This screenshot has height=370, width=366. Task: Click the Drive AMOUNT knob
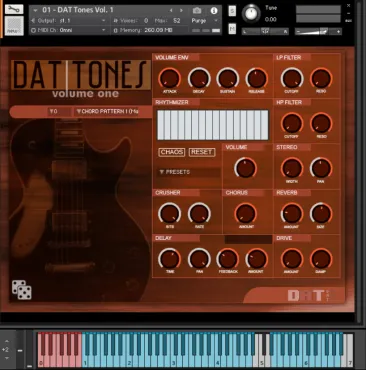[x=292, y=259]
